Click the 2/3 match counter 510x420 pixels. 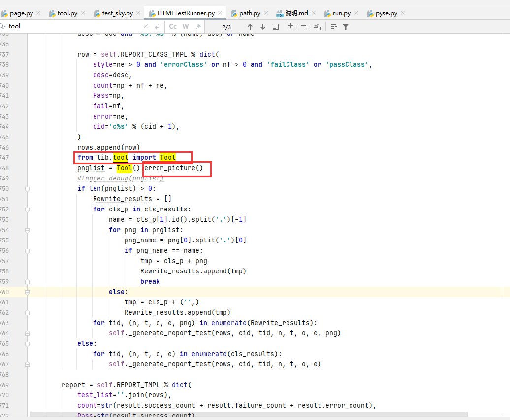(x=227, y=27)
